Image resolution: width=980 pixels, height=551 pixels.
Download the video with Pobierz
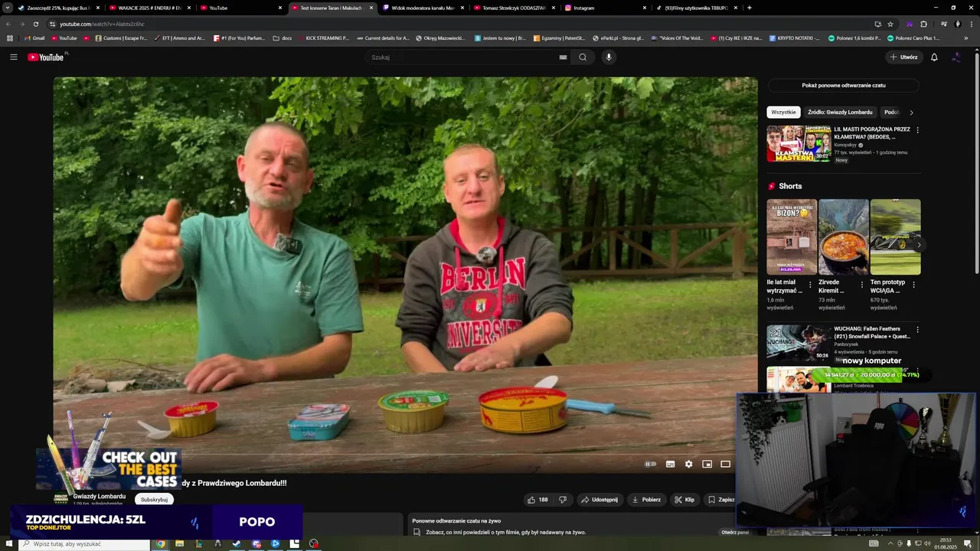646,500
